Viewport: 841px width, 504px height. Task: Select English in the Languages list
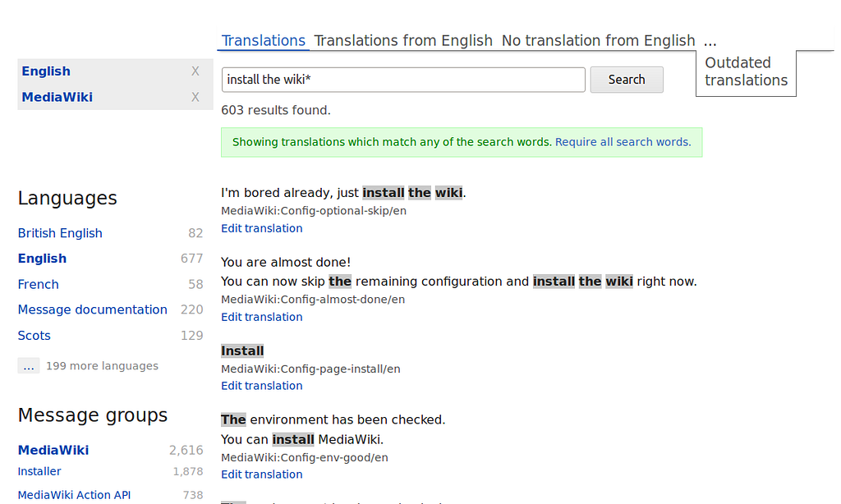tap(43, 259)
